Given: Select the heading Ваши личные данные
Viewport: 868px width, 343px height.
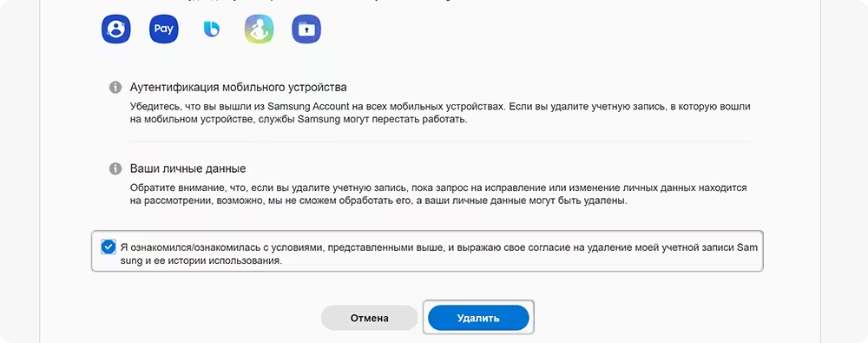Looking at the screenshot, I should (187, 168).
